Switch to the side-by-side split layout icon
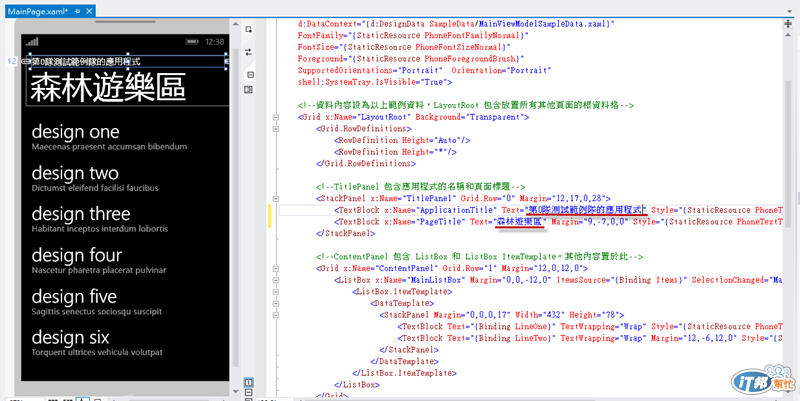The height and width of the screenshot is (401, 800). click(248, 90)
